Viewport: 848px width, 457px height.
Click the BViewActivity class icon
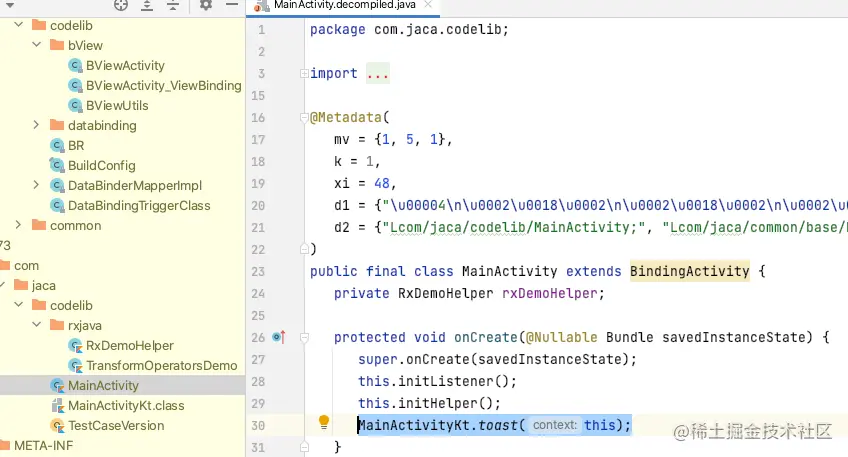pyautogui.click(x=75, y=65)
